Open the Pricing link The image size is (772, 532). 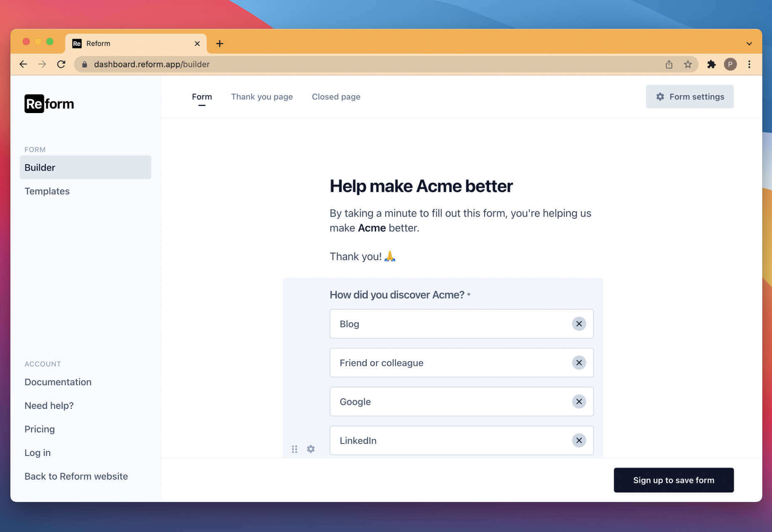coord(40,429)
